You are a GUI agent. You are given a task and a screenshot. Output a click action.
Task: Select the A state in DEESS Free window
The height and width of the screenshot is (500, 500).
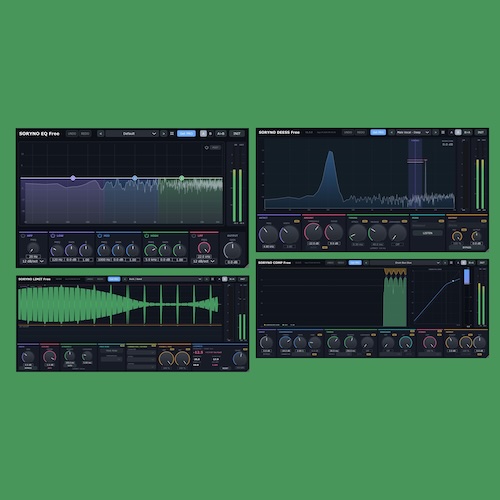[451, 132]
